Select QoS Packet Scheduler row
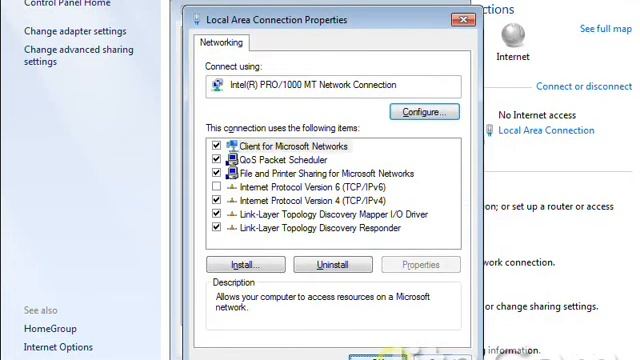Viewport: 640px width, 360px height. 283,160
